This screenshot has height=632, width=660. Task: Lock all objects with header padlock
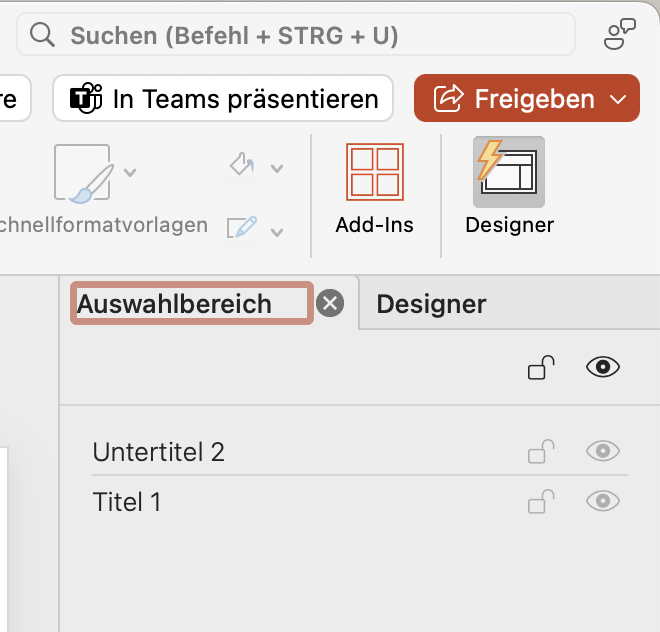pos(541,367)
